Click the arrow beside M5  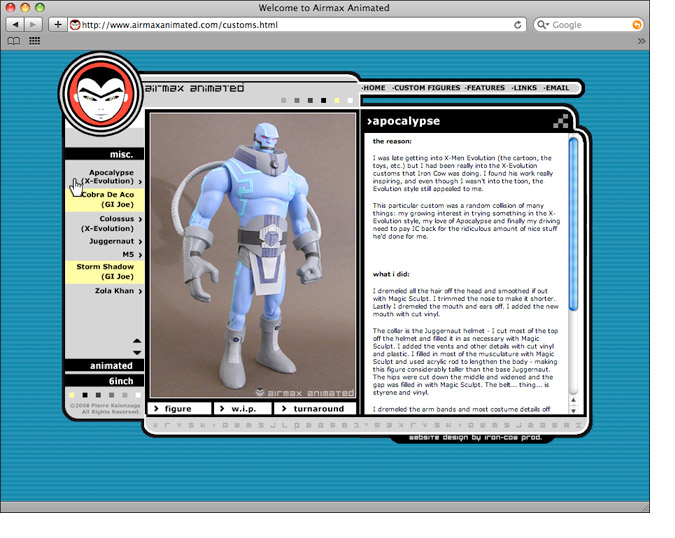pyautogui.click(x=140, y=255)
